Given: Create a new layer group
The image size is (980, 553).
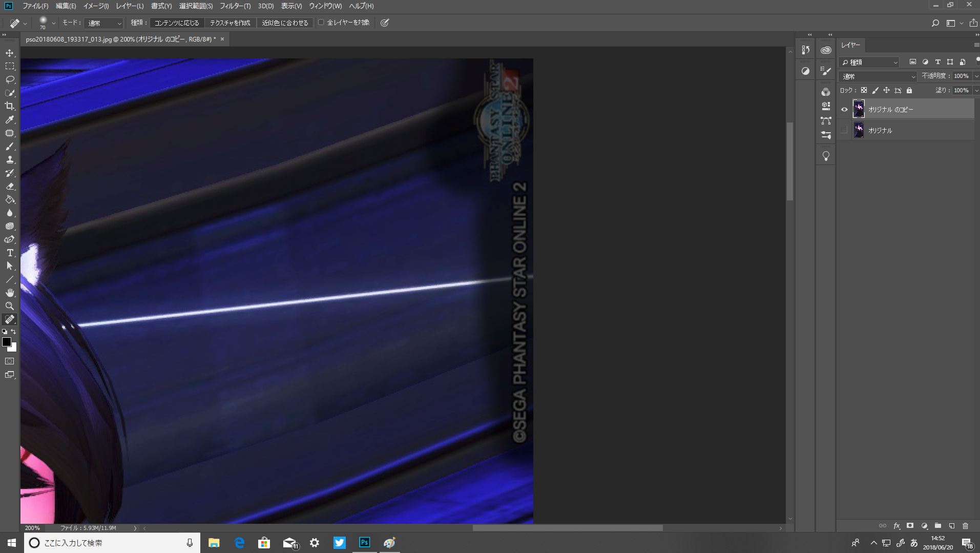Looking at the screenshot, I should [938, 526].
